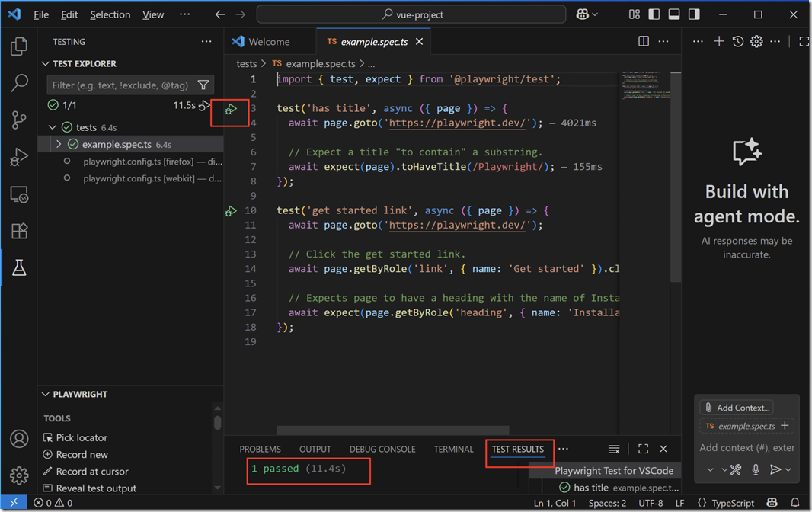The height and width of the screenshot is (512, 812).
Task: Open Copilot dropdown arrow in title bar
Action: (x=595, y=14)
